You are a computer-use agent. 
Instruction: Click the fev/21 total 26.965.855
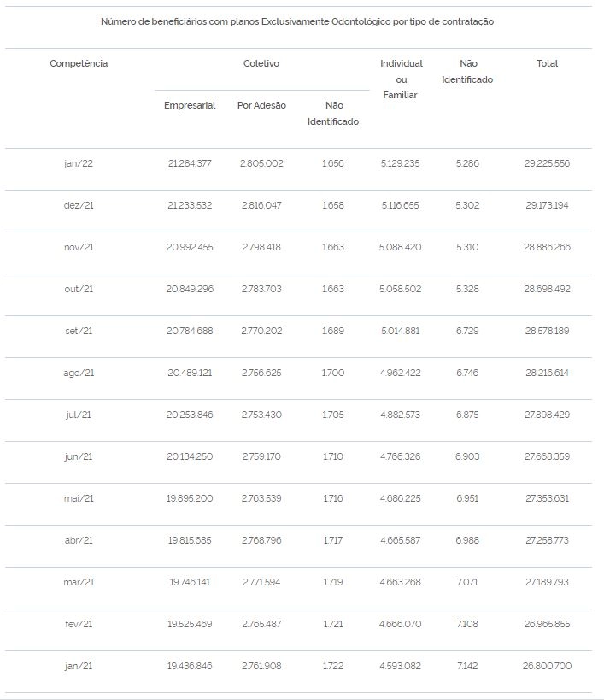tap(547, 624)
